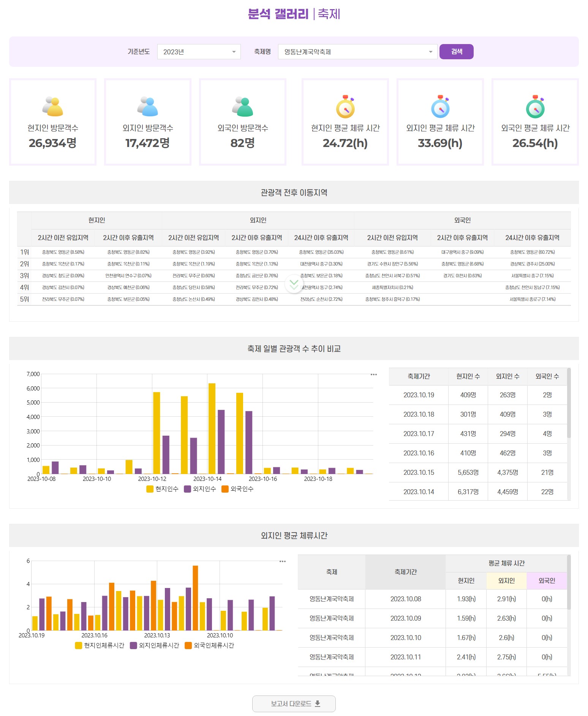Open the 기준년도 2023년 dropdown
This screenshot has width=588, height=716.
pyautogui.click(x=199, y=52)
